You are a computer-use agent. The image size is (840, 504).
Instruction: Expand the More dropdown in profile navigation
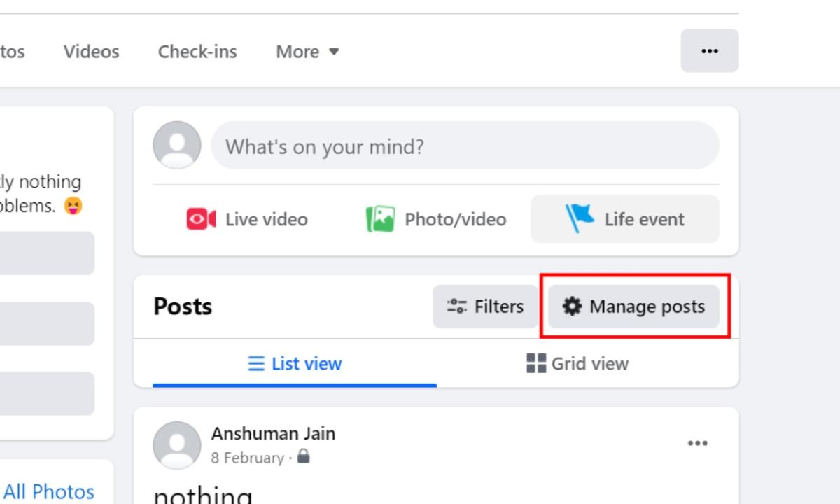pos(307,50)
